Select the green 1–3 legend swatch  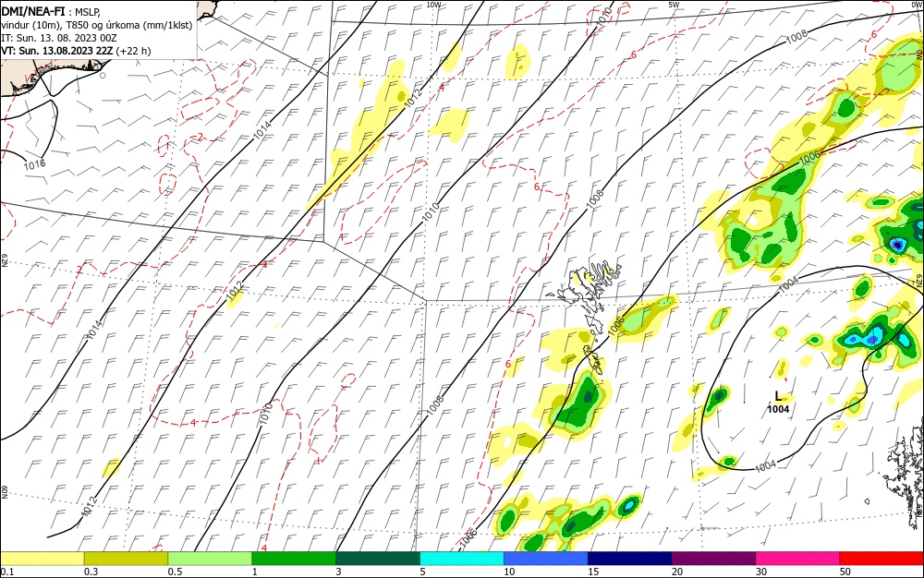point(294,559)
